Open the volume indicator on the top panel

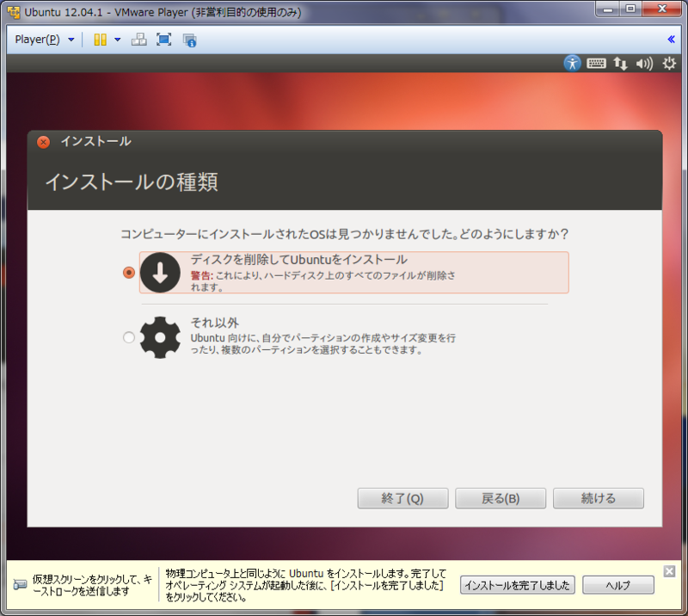tap(643, 63)
